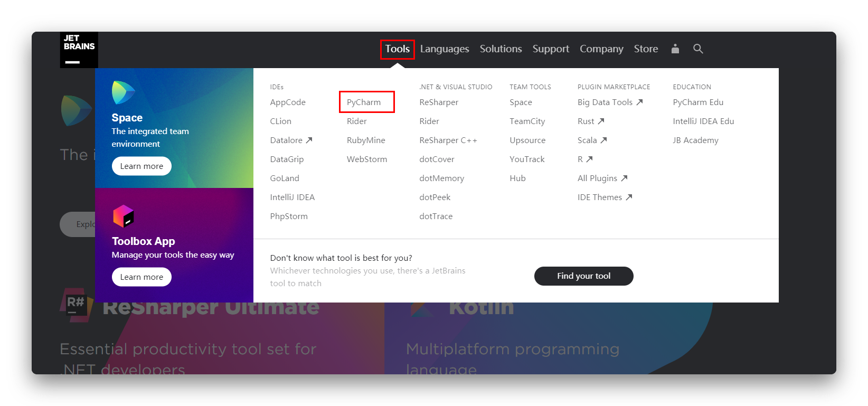
Task: Open the DataGrip link
Action: (x=287, y=159)
